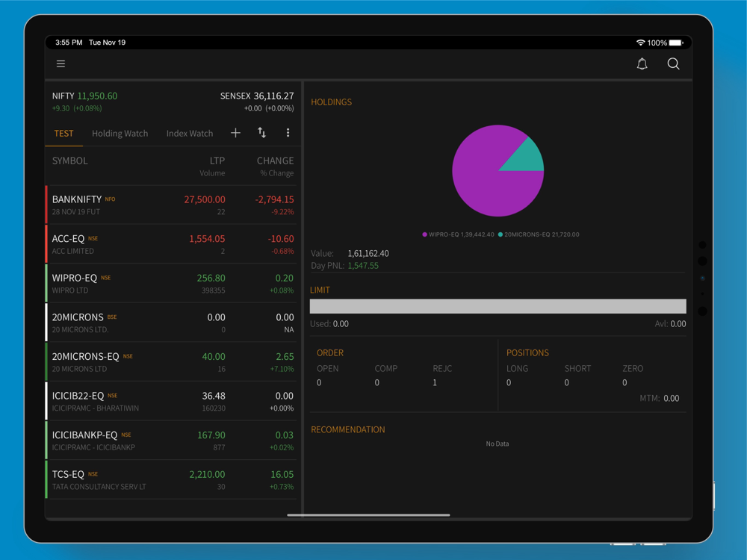Sort by the CHANGE column header

point(275,161)
